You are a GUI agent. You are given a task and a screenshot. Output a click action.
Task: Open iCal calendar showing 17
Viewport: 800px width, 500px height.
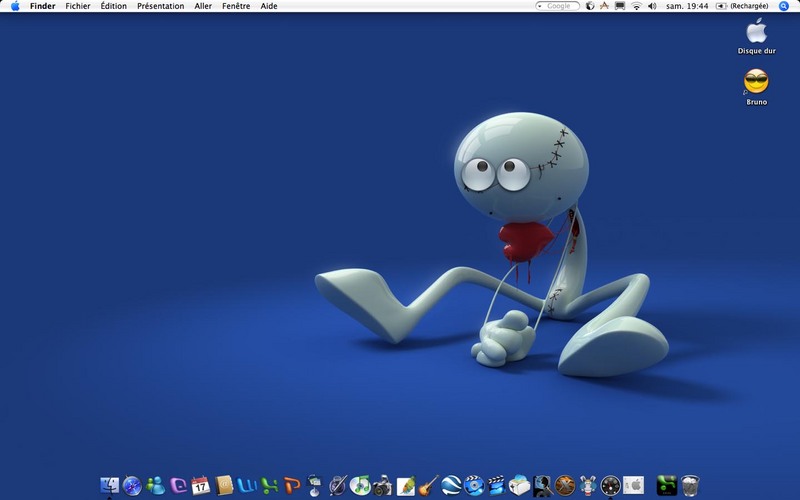tap(201, 486)
